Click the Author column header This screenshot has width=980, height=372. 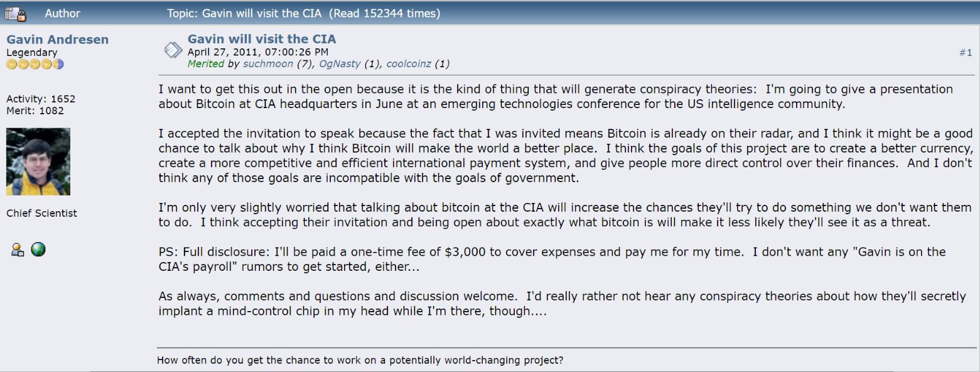(62, 13)
